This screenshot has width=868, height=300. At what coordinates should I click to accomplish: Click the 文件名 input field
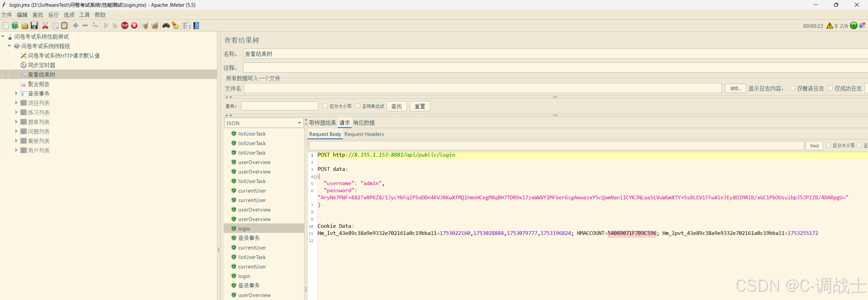pos(482,88)
